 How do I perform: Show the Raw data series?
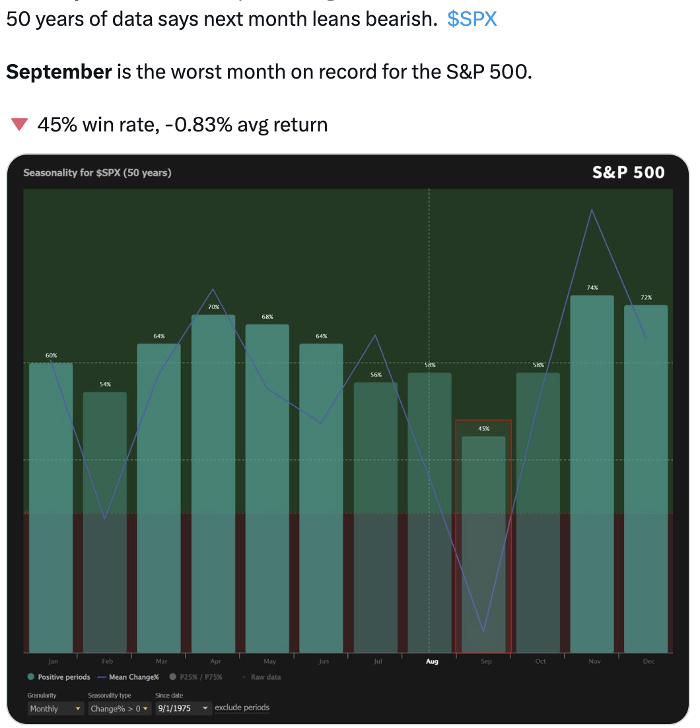[x=262, y=677]
